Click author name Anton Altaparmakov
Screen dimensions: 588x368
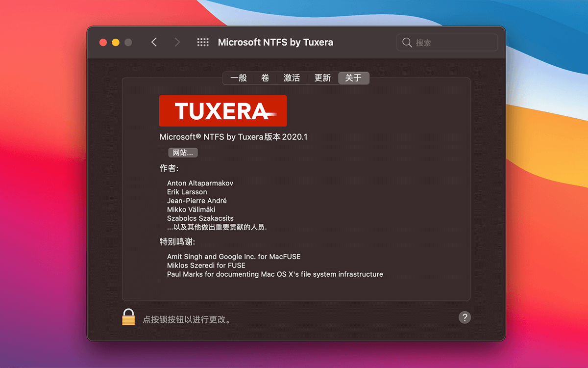coord(200,183)
